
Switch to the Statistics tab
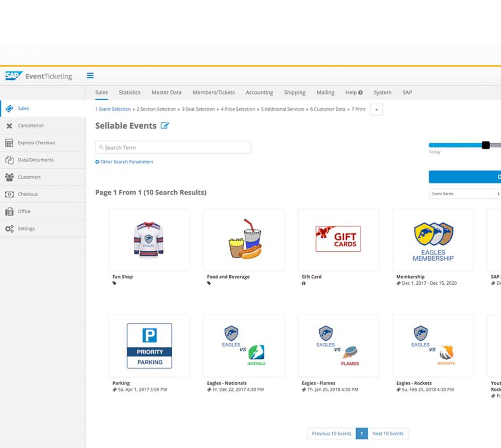click(130, 92)
